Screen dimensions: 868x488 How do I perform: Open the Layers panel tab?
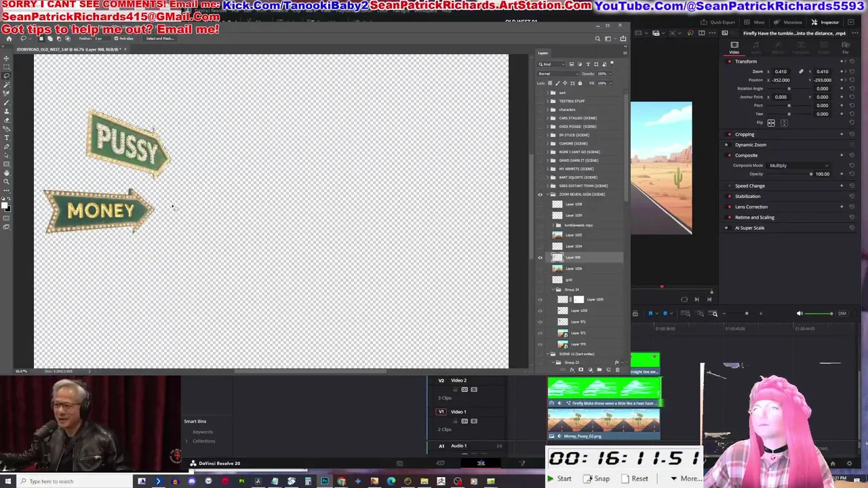click(x=542, y=53)
